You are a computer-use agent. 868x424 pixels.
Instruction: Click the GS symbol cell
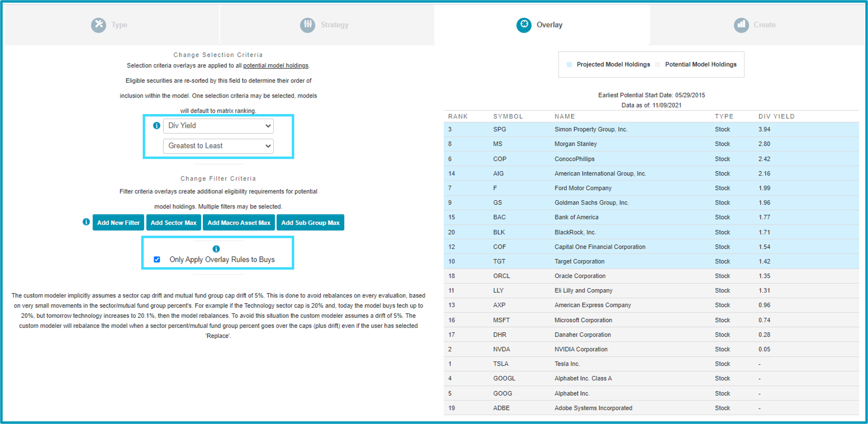click(x=497, y=202)
